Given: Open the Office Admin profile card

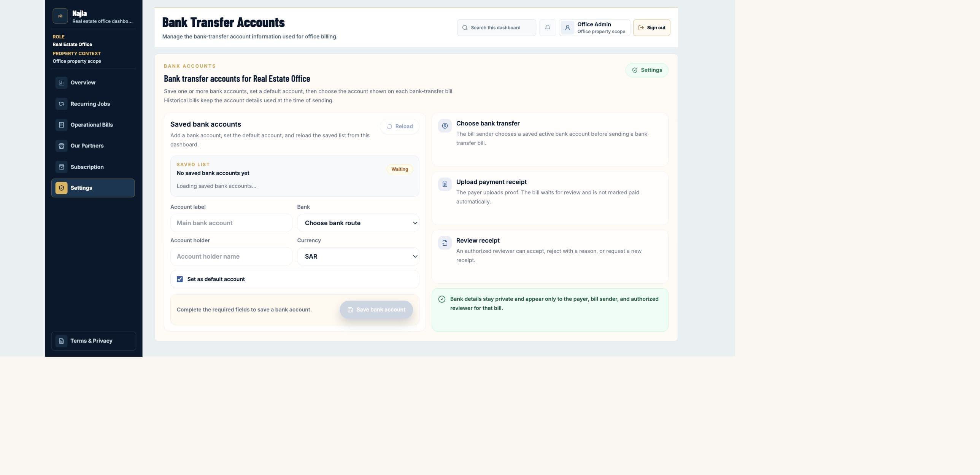Looking at the screenshot, I should [594, 28].
